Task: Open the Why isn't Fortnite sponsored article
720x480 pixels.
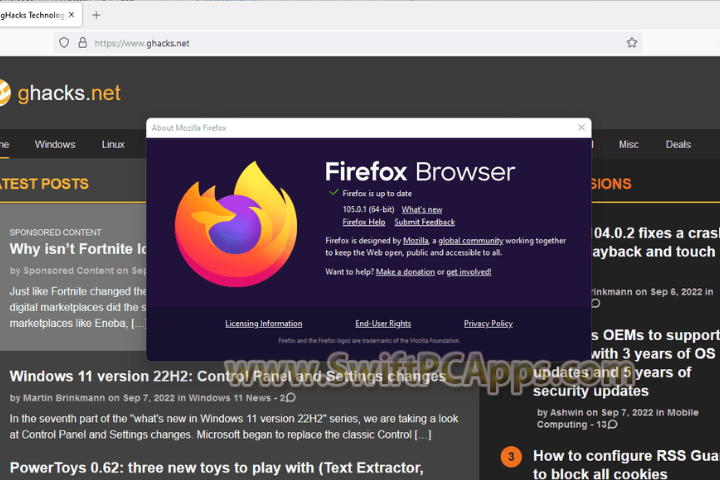Action: 78,249
